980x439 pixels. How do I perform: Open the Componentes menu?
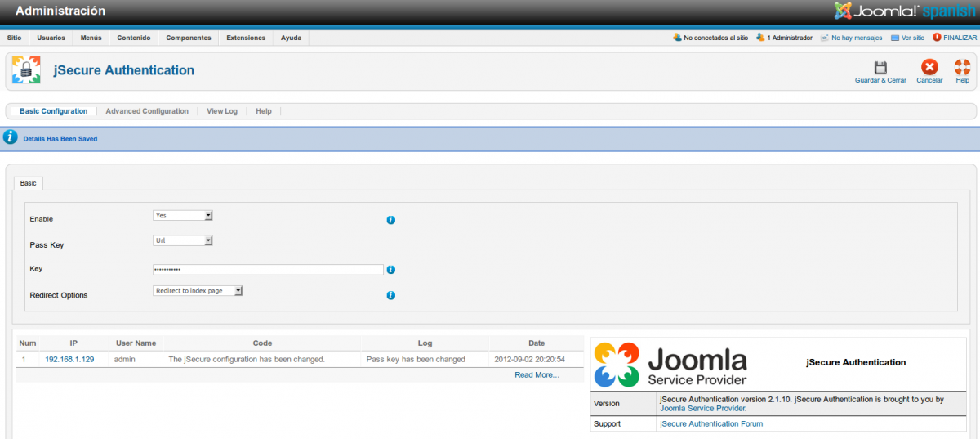coord(189,38)
